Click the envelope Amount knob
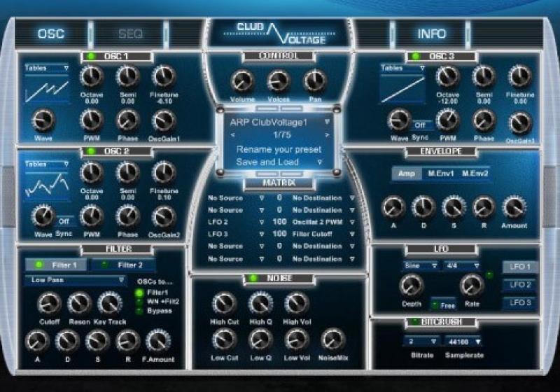 tap(514, 207)
